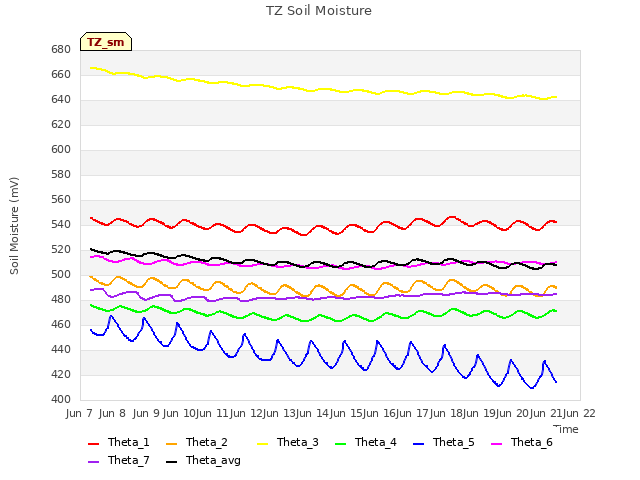Click the 440 y-axis tick value
Viewport: 640px width, 480px height.
(x=61, y=350)
